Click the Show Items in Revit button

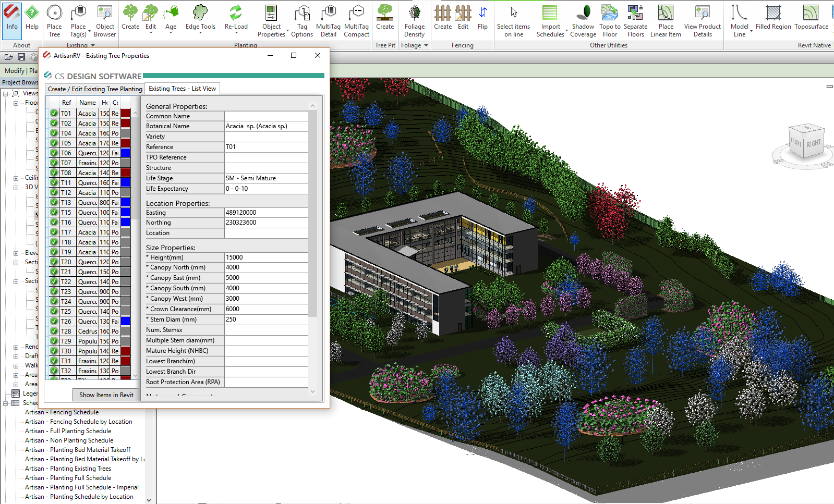tap(106, 395)
